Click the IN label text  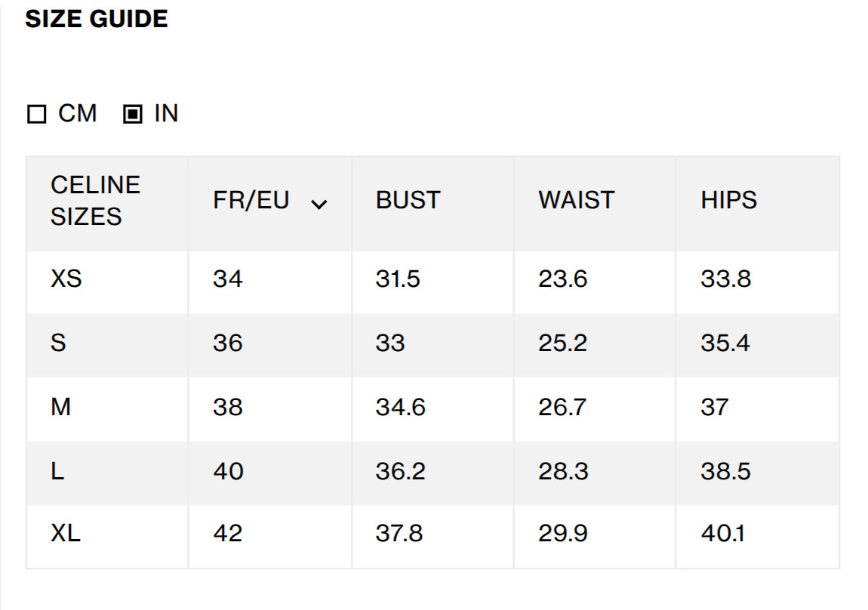tap(166, 113)
